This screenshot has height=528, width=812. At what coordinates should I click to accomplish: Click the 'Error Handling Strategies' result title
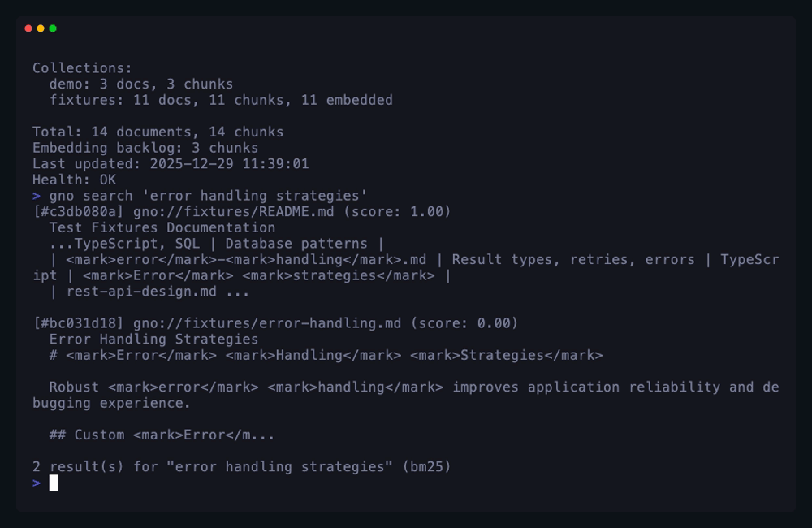point(153,339)
